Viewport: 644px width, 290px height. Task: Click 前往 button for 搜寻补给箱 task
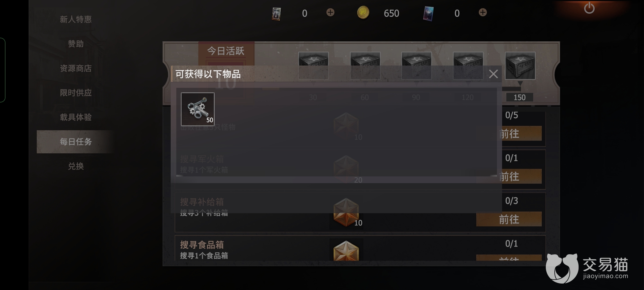pyautogui.click(x=509, y=219)
